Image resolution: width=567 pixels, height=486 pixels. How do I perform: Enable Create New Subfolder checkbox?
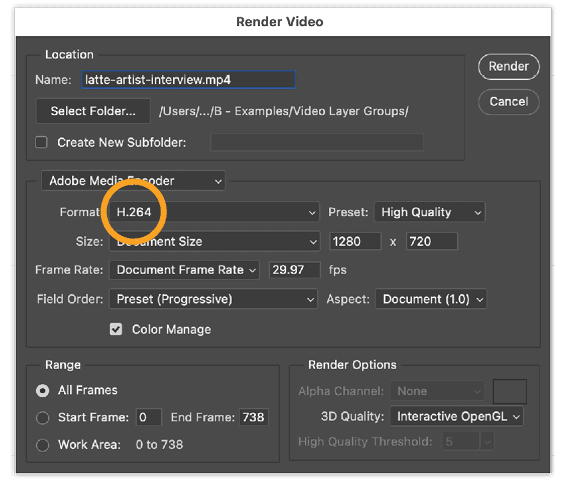point(41,142)
